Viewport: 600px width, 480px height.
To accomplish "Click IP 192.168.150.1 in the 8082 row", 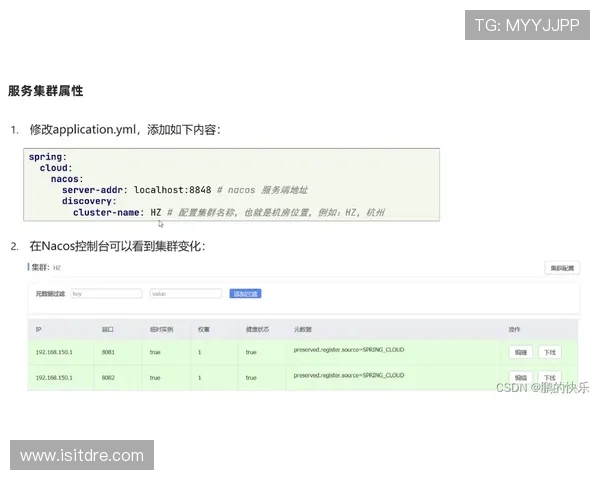I will [54, 377].
